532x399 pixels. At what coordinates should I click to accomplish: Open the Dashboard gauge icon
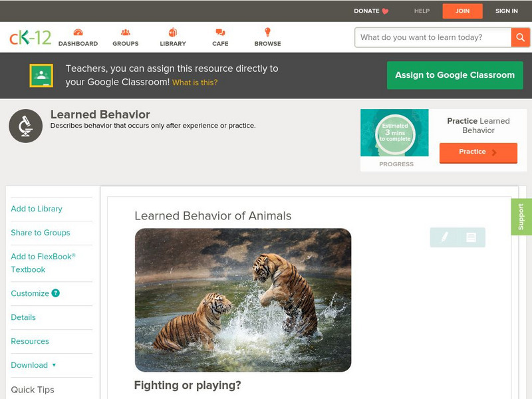78,32
